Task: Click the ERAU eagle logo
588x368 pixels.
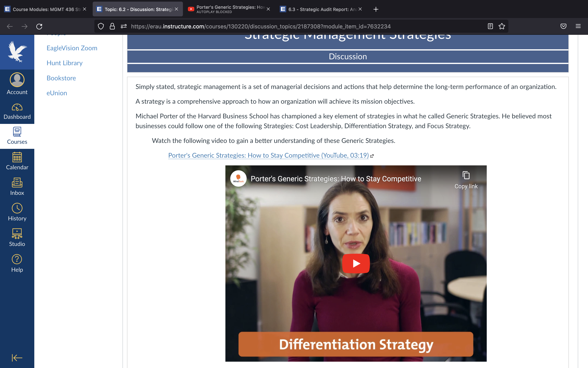Action: [x=17, y=52]
